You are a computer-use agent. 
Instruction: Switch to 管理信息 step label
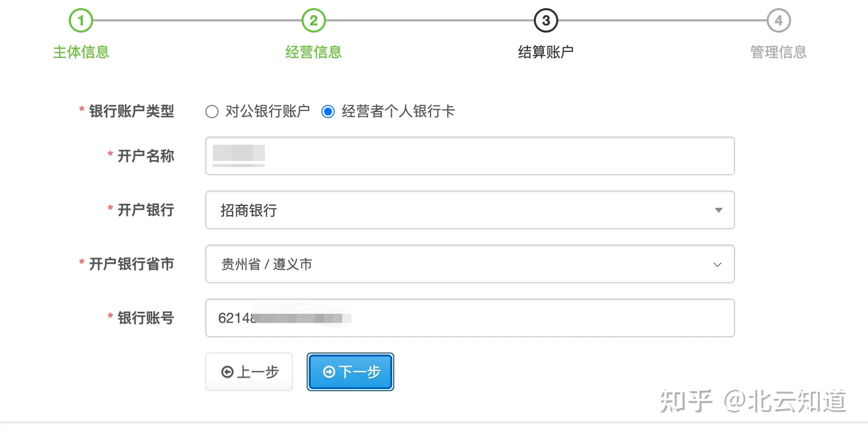pos(778,52)
